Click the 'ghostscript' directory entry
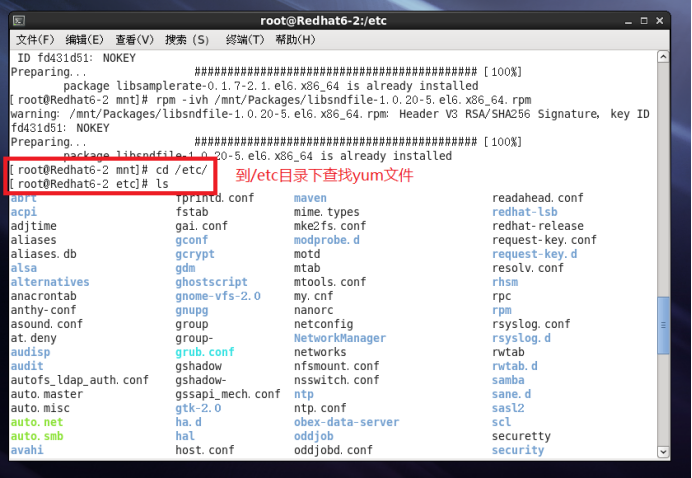692x478 pixels. click(211, 282)
